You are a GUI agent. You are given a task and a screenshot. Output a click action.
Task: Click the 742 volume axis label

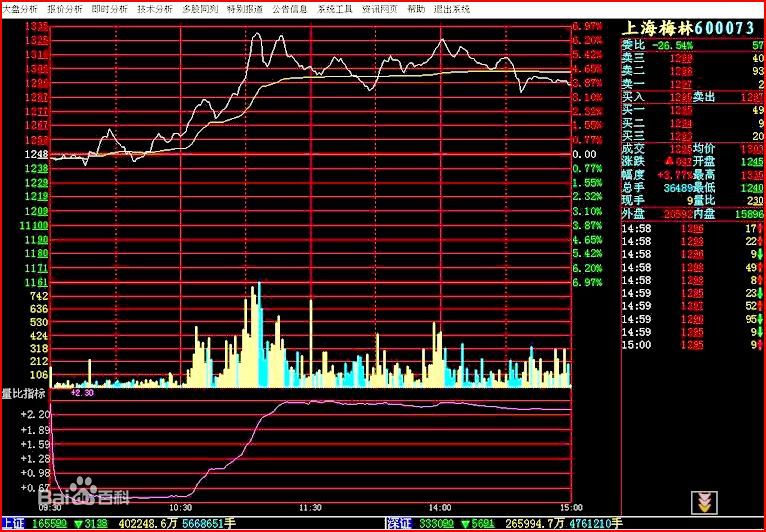[39, 296]
